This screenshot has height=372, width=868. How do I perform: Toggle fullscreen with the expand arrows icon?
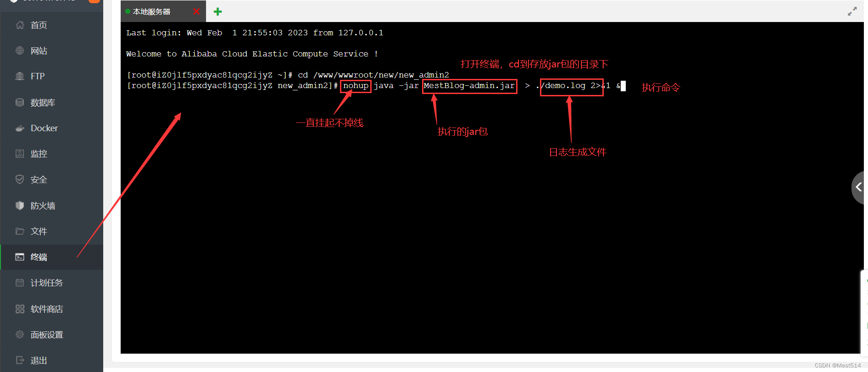852,11
